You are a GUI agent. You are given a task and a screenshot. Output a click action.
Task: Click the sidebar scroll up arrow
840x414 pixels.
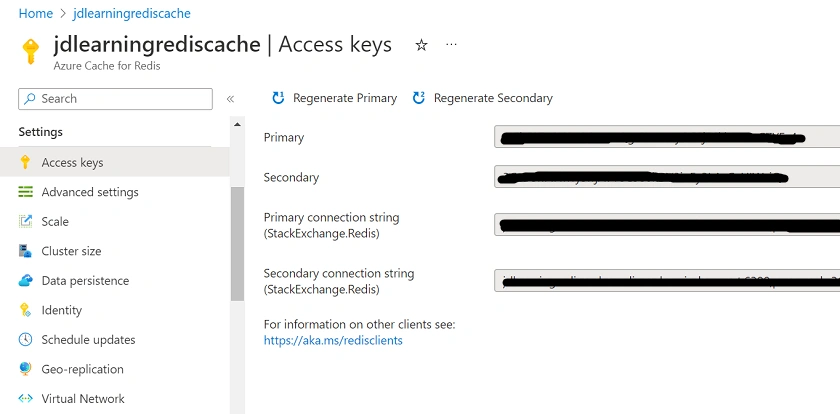point(237,125)
